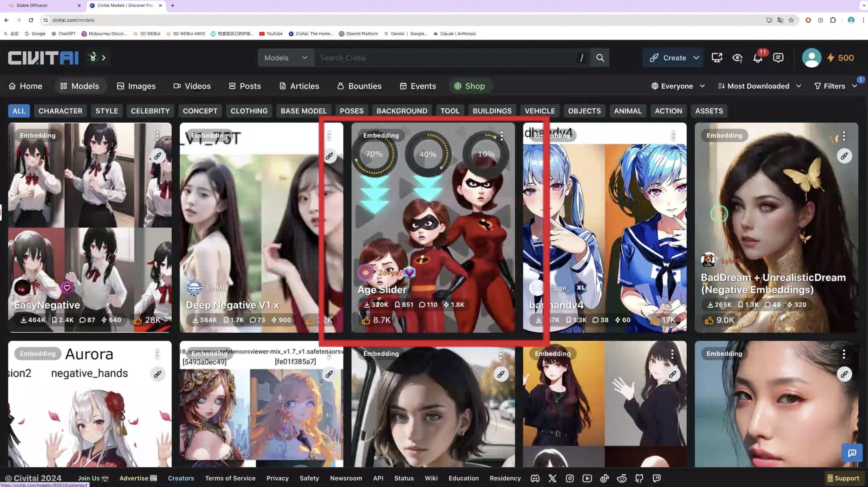This screenshot has width=868, height=487.
Task: Click the brush icon on BadDream card
Action: [x=844, y=156]
